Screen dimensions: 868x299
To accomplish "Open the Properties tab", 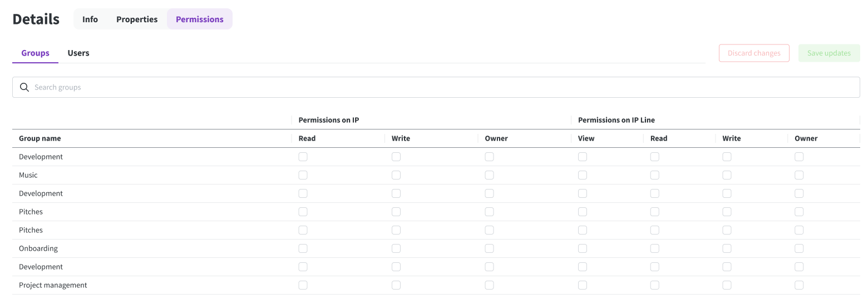I will [137, 19].
